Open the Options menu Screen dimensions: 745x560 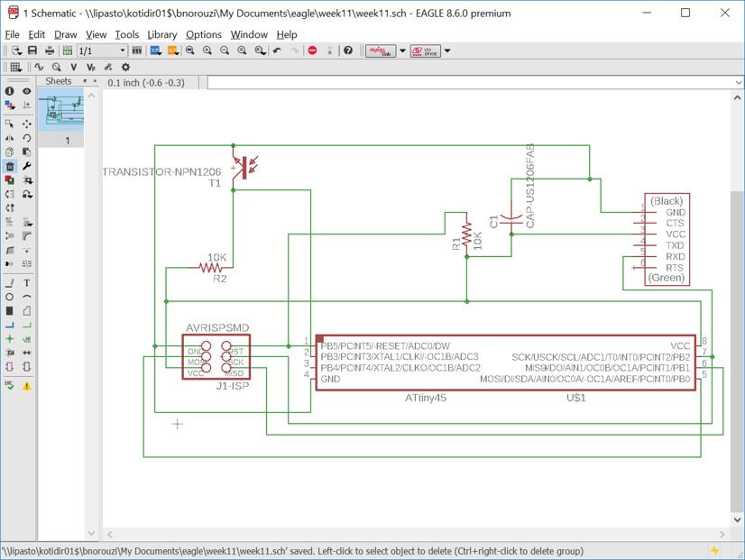click(x=203, y=34)
